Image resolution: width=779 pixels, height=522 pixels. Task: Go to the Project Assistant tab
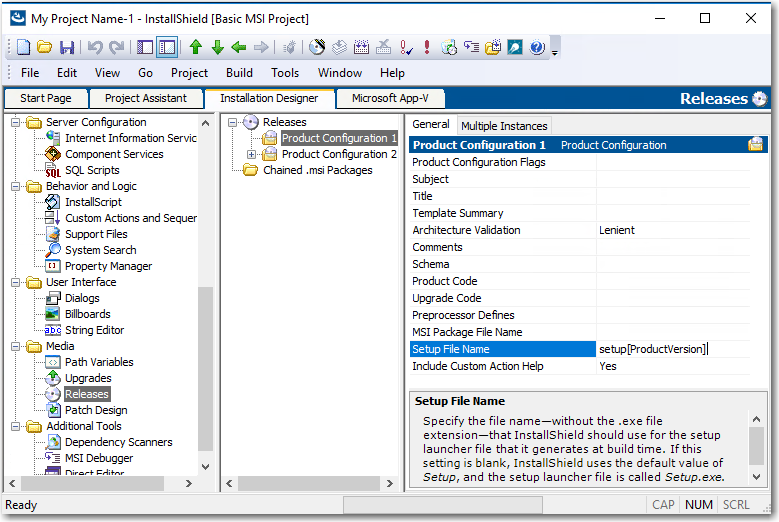pos(145,98)
